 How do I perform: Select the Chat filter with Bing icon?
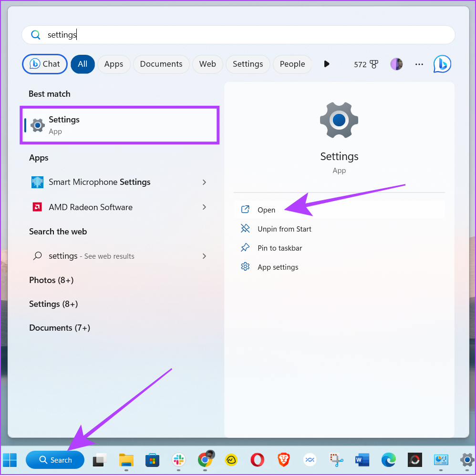(45, 64)
